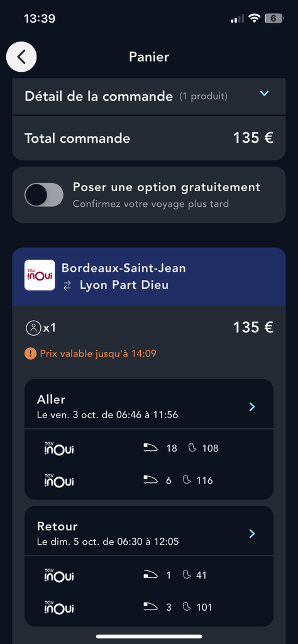Tap the orange price validity warning icon
298x644 pixels.
click(x=30, y=353)
